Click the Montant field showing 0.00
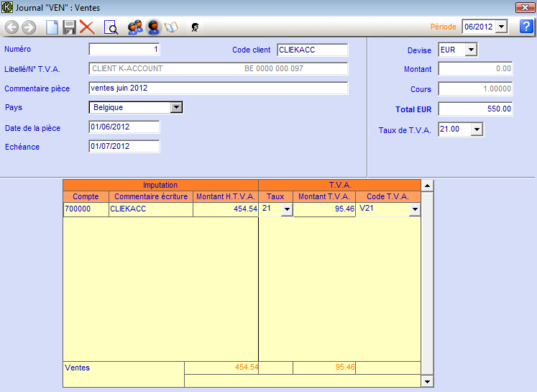This screenshot has width=537, height=392. click(x=475, y=69)
